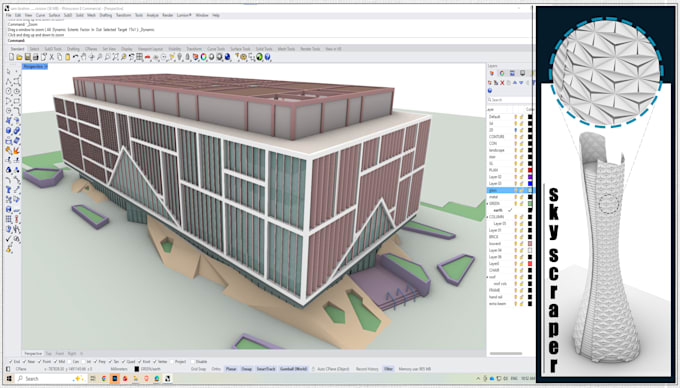Image resolution: width=680 pixels, height=388 pixels.
Task: Toggle the Perp object snap checkbox
Action: 95,362
